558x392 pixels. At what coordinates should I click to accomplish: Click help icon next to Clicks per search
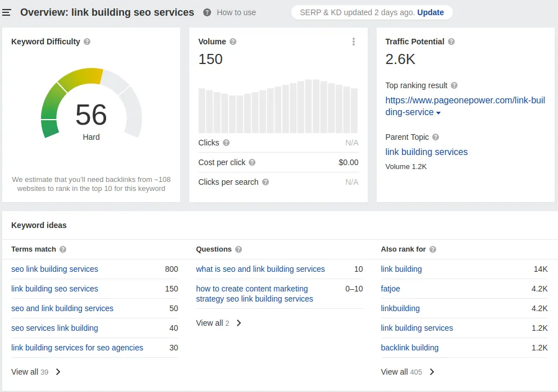click(x=266, y=182)
